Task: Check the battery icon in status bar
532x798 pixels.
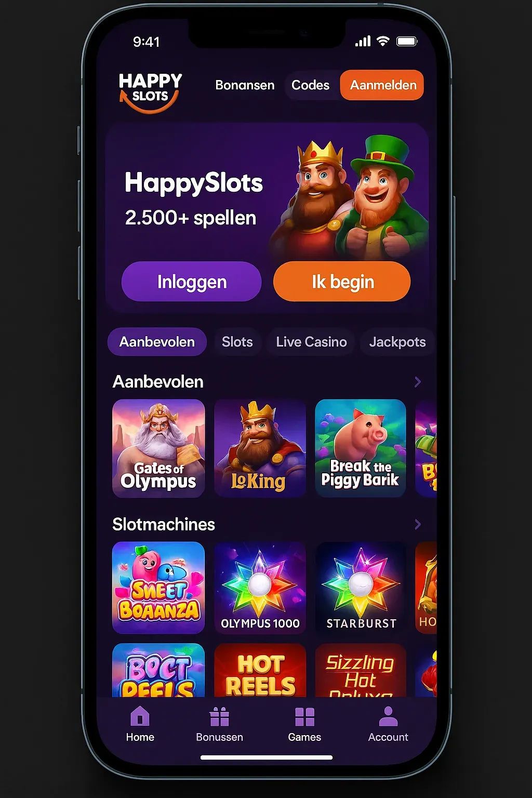Action: coord(407,42)
